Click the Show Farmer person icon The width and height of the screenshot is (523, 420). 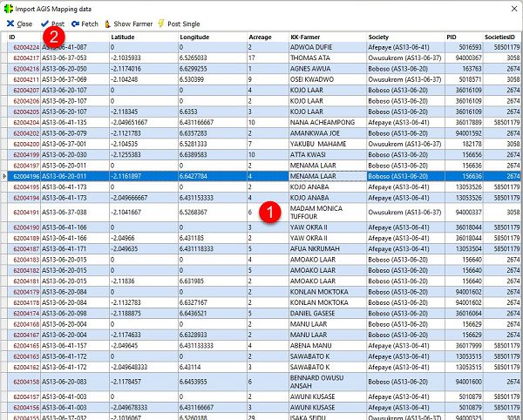pos(107,24)
